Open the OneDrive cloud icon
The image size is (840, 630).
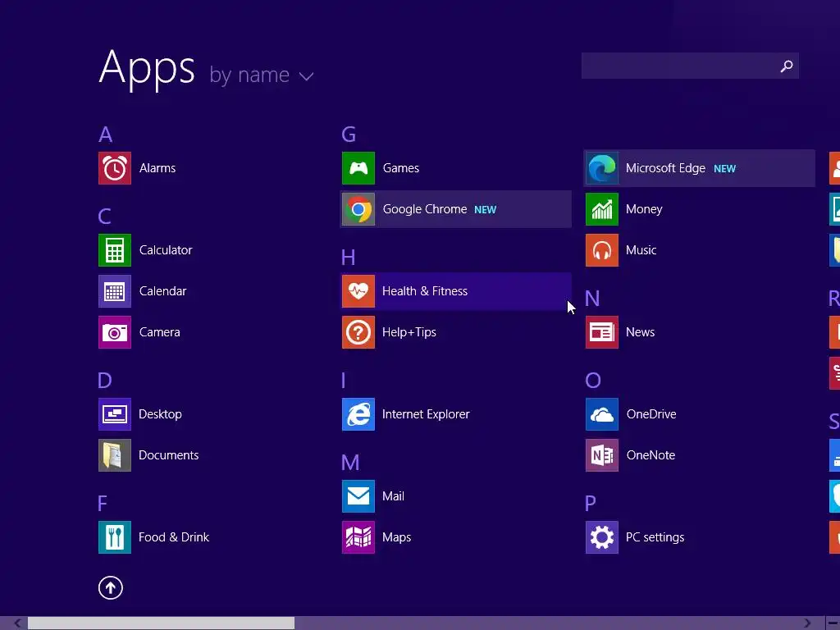[602, 414]
